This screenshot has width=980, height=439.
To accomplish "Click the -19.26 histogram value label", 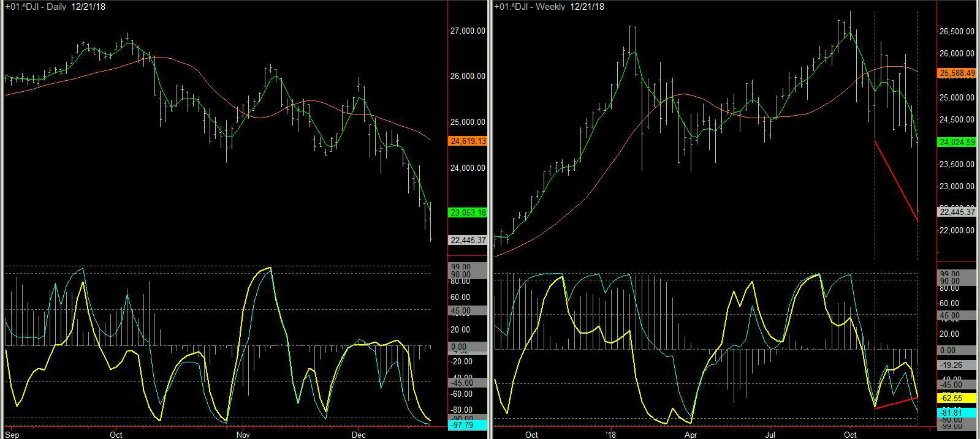I will 956,365.
